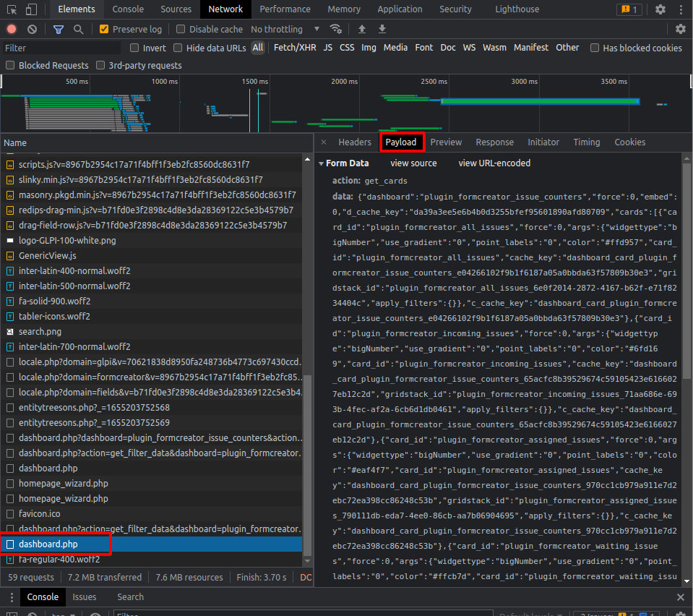This screenshot has height=616, width=693.
Task: Switch to the Elements panel
Action: [x=76, y=9]
